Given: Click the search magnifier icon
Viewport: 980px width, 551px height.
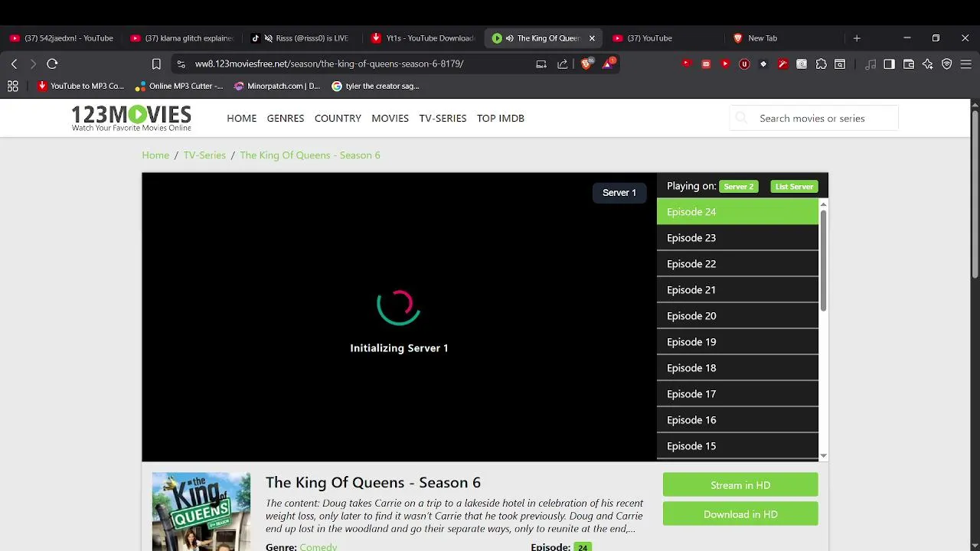Looking at the screenshot, I should point(741,118).
